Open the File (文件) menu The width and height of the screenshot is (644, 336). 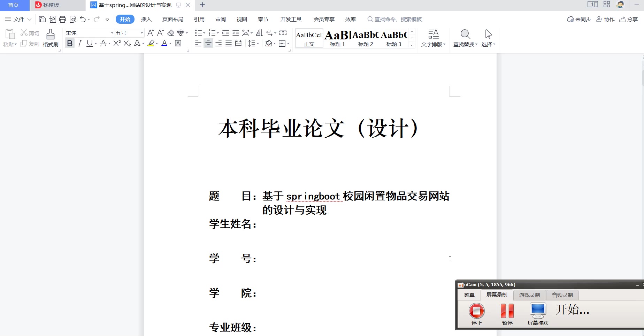tap(18, 19)
